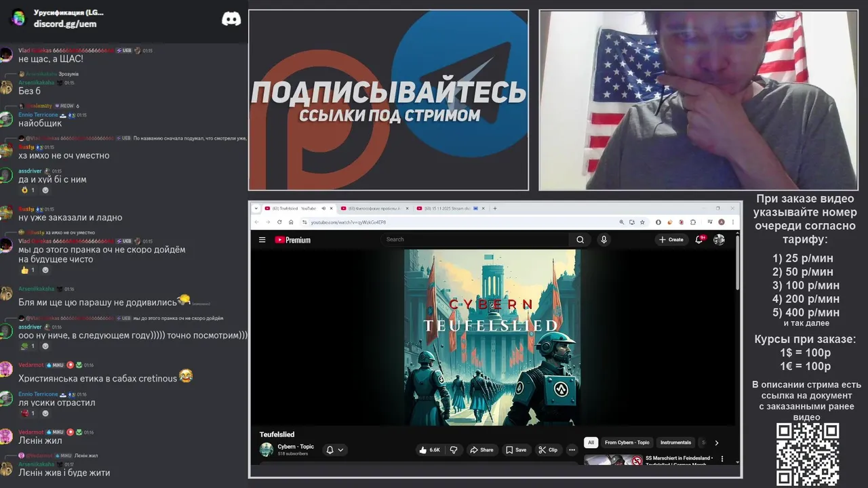Go to browser home page
Image resolution: width=868 pixels, height=488 pixels.
click(x=291, y=222)
